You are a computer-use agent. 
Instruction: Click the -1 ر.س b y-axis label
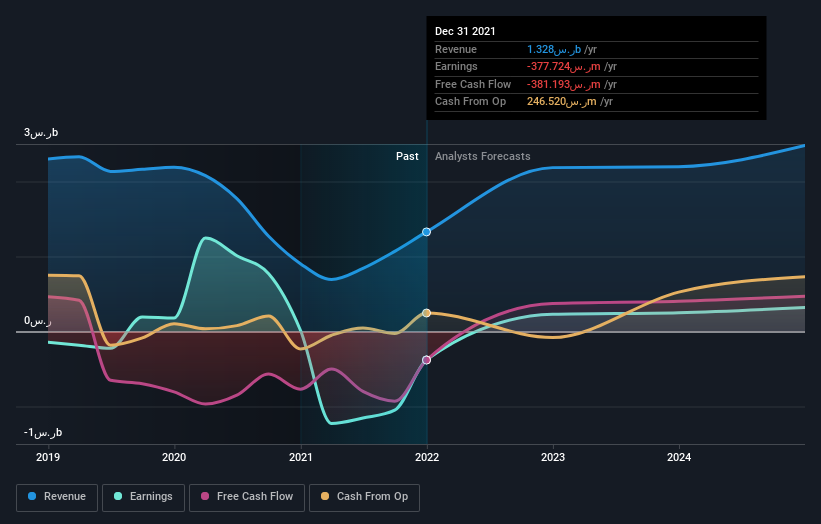(x=43, y=432)
